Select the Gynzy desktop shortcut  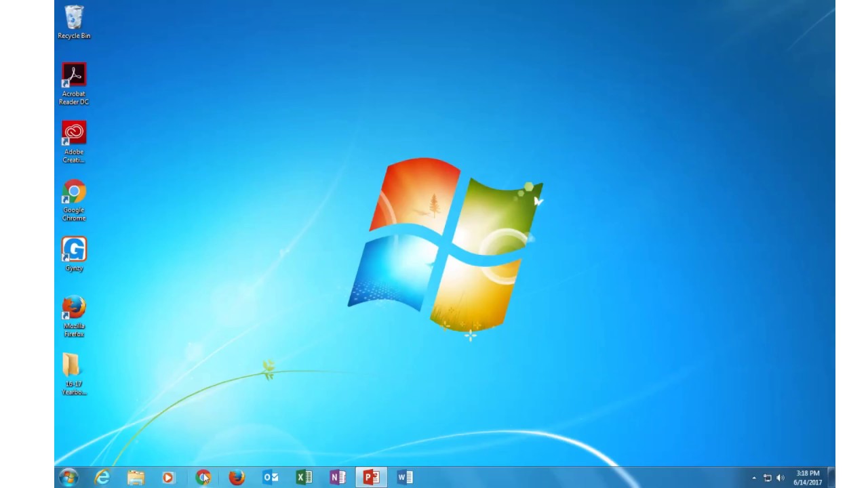click(x=74, y=254)
